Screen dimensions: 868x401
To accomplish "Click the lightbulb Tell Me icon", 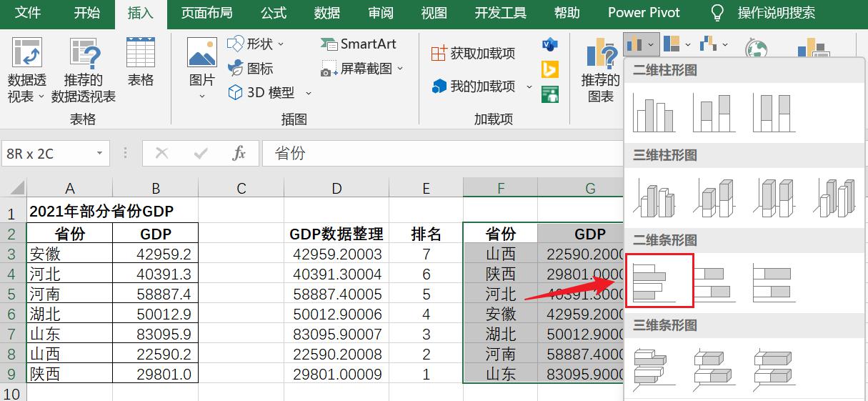I will 718,13.
